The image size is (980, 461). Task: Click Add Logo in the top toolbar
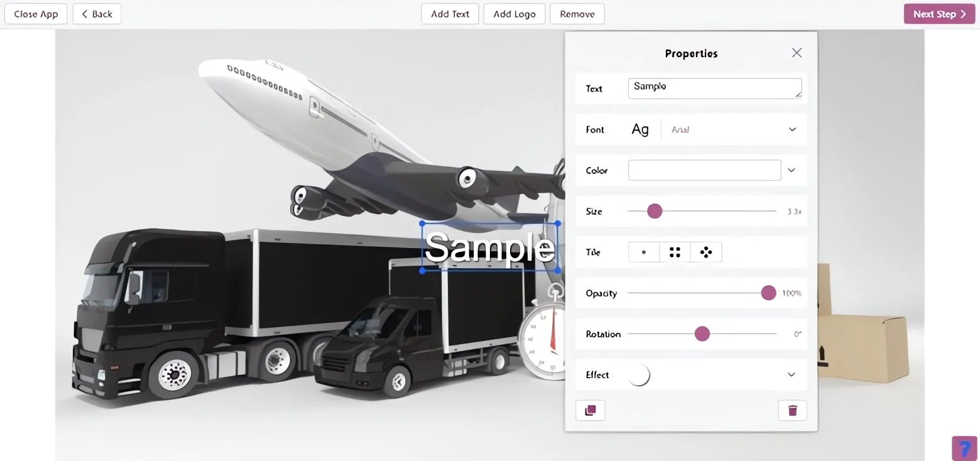point(514,14)
